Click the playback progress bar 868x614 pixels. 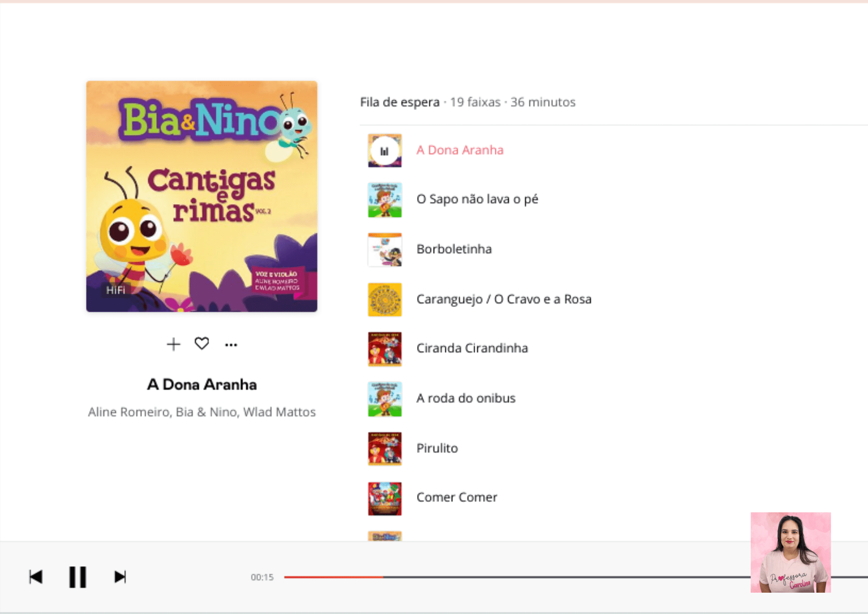pos(576,577)
